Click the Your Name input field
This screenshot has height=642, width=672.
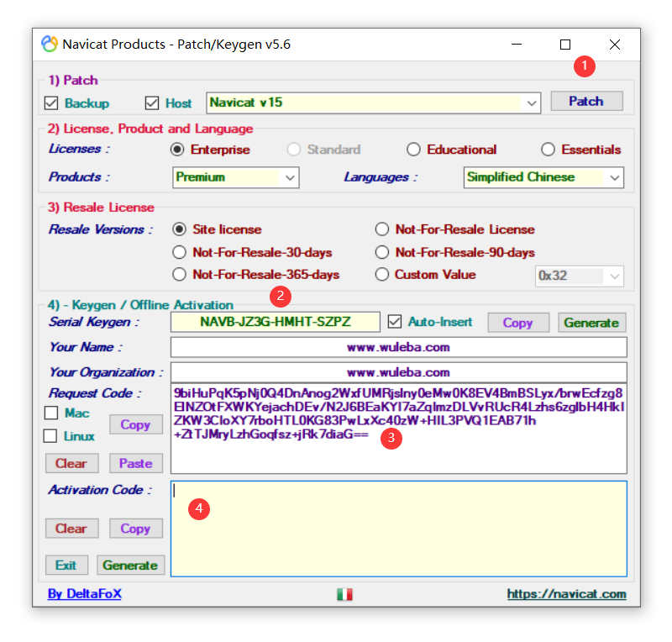click(398, 347)
